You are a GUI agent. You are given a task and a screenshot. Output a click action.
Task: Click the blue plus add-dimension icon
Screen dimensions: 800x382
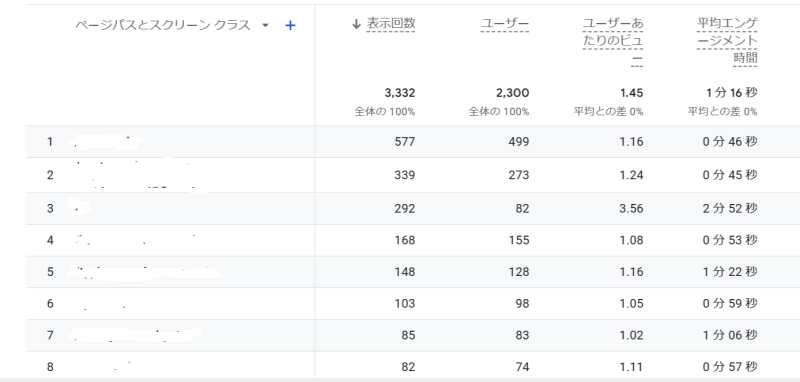[x=290, y=26]
